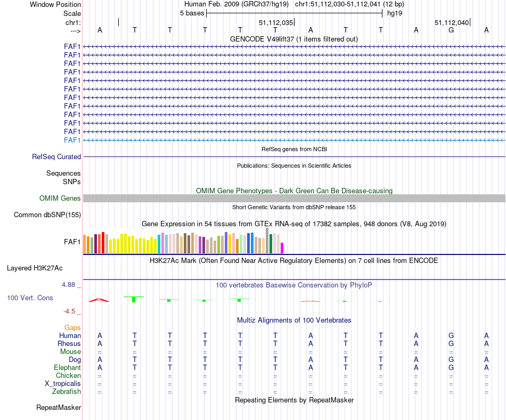This screenshot has width=506, height=420.
Task: Click the RepeatMasker track label
Action: [59, 407]
